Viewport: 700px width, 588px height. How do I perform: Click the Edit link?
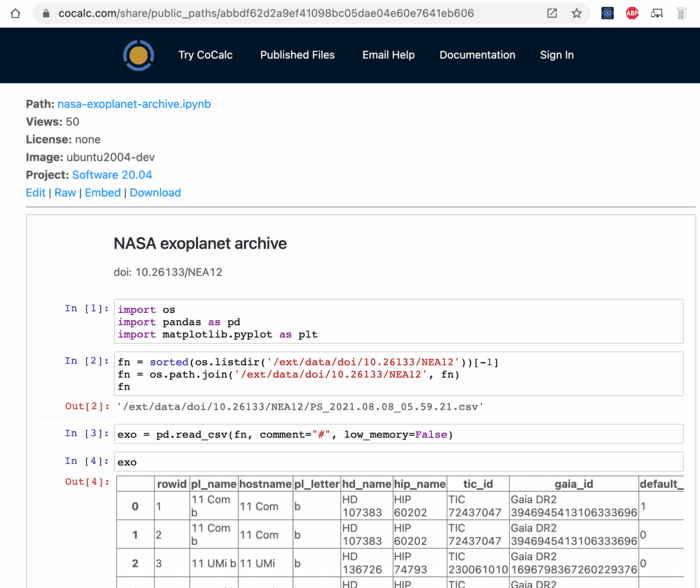click(x=36, y=192)
